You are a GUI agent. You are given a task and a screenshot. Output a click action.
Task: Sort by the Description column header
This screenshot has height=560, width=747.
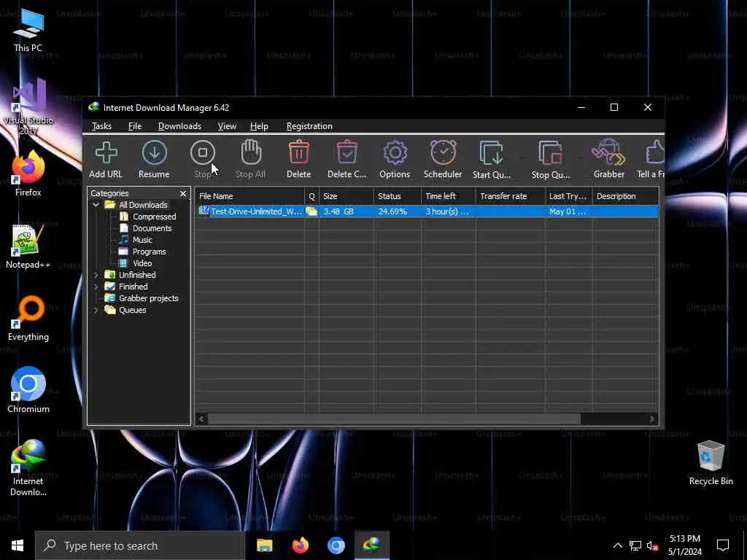[625, 196]
